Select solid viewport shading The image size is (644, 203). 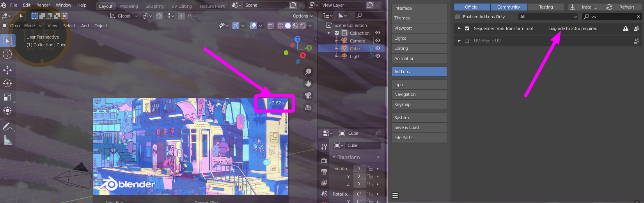(x=288, y=26)
